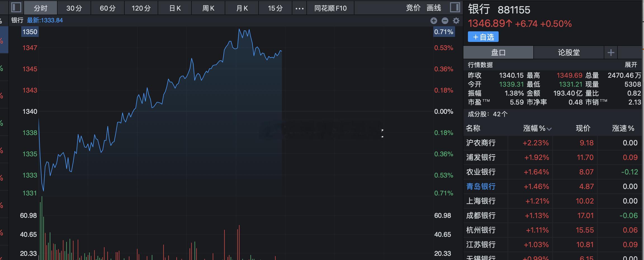Click 江苏银行 price 10.81
Image resolution: width=644 pixels, height=260 pixels.
[x=585, y=245]
